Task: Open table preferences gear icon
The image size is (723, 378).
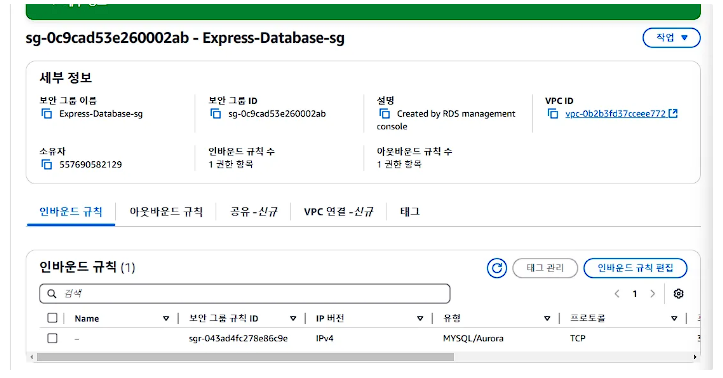Action: pos(678,294)
